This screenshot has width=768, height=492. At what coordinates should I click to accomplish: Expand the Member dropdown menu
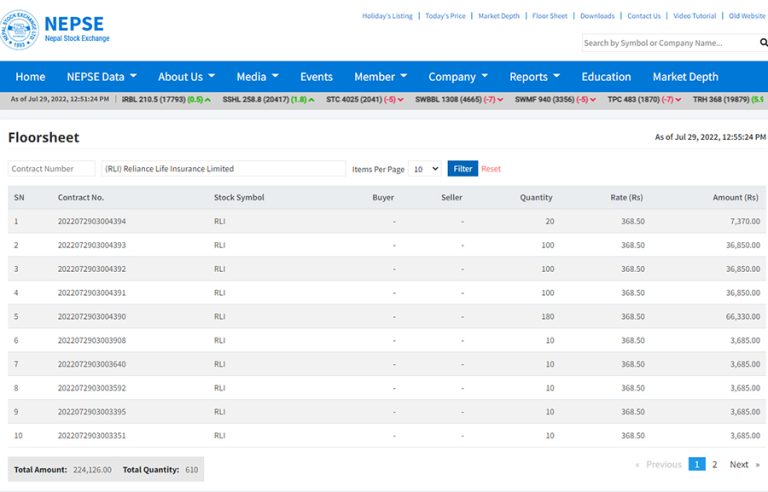381,77
